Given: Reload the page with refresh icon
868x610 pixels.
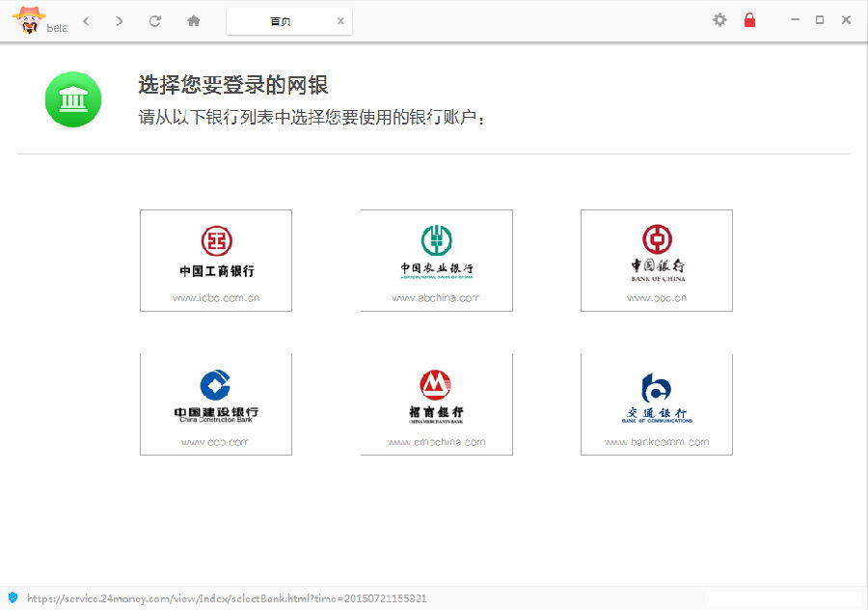Looking at the screenshot, I should (x=155, y=21).
